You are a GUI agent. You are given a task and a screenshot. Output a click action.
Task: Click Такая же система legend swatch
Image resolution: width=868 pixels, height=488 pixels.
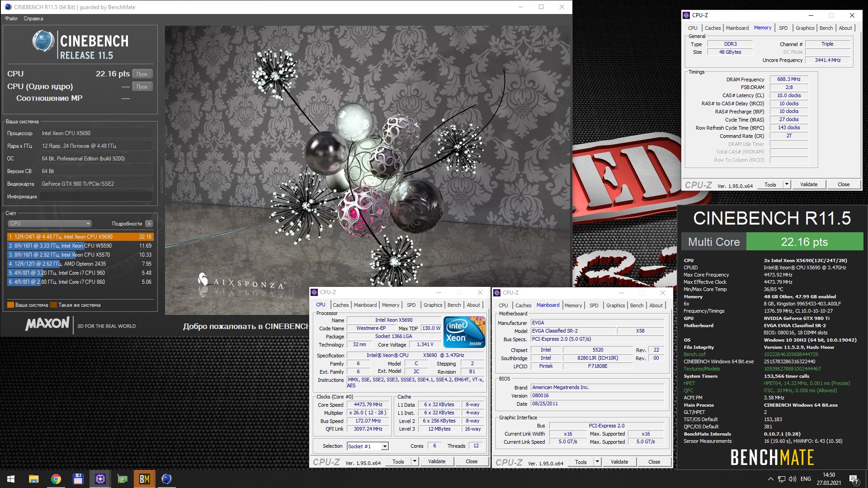pos(53,305)
